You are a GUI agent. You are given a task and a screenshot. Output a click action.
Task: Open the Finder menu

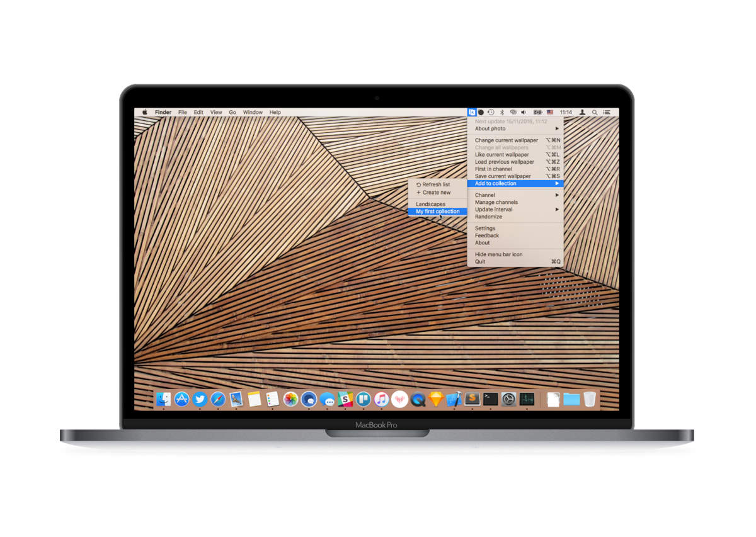[x=163, y=112]
